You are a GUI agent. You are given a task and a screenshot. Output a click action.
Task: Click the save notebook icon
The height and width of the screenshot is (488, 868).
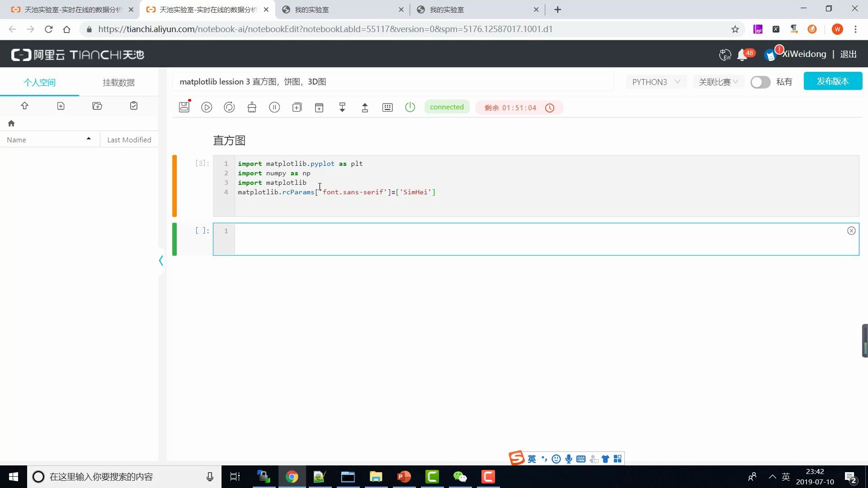(184, 107)
